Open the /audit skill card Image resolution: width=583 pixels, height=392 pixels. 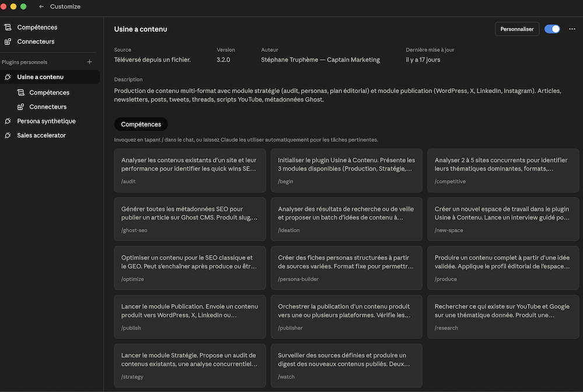click(x=189, y=170)
